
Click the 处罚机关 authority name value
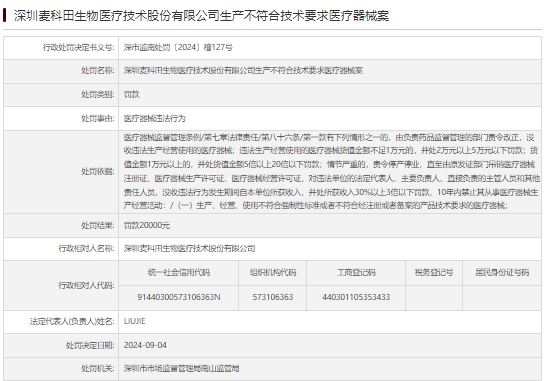pyautogui.click(x=182, y=368)
